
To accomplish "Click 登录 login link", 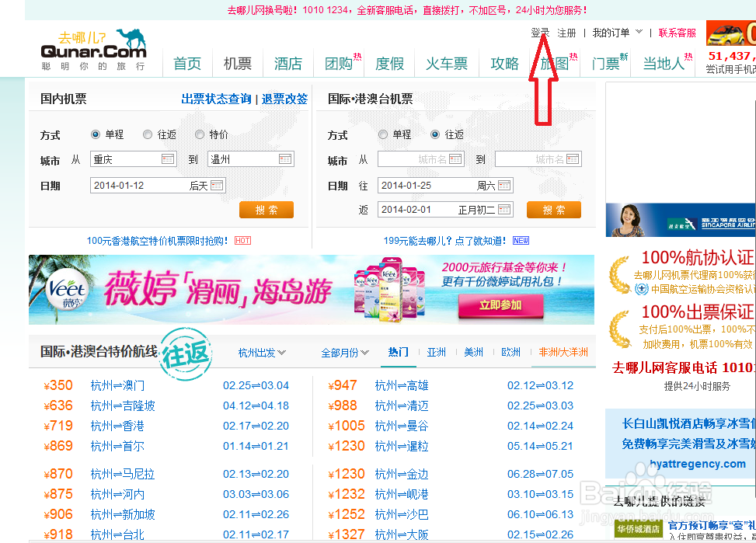I will 540,33.
